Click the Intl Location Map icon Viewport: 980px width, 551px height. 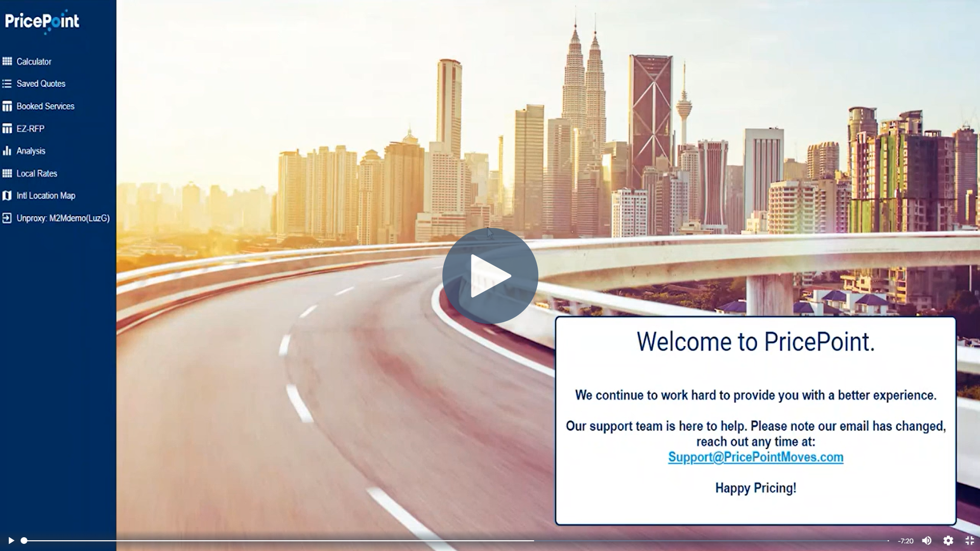tap(7, 196)
